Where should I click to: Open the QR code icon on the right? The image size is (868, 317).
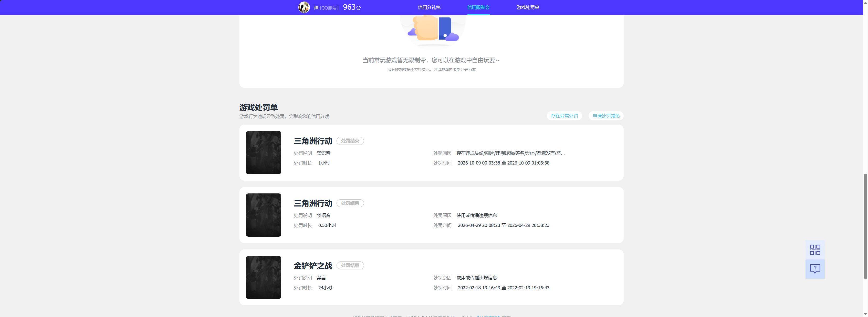(815, 250)
